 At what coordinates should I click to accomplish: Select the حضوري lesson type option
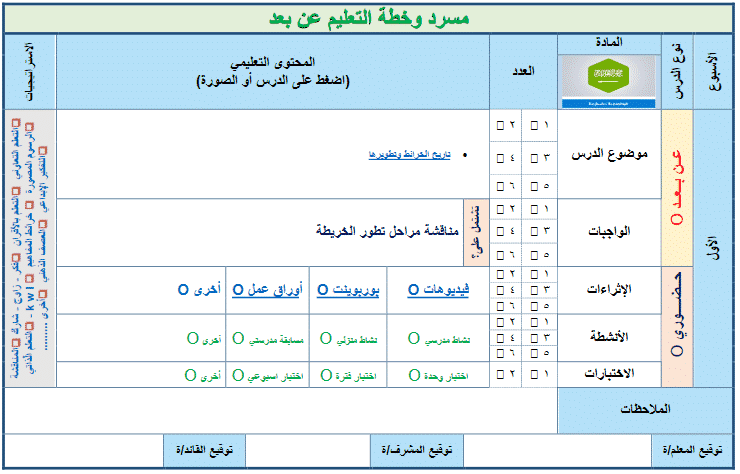click(x=677, y=351)
